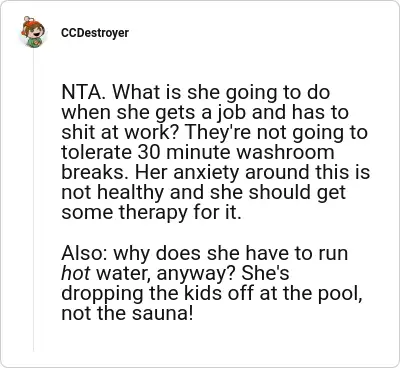Click the red beanie on the avatar

point(32,22)
